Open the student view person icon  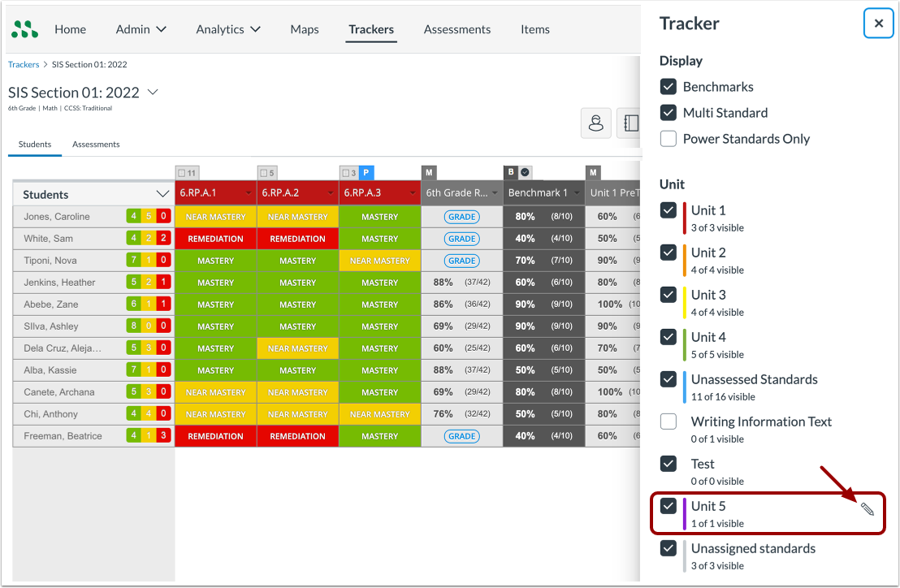click(x=595, y=123)
